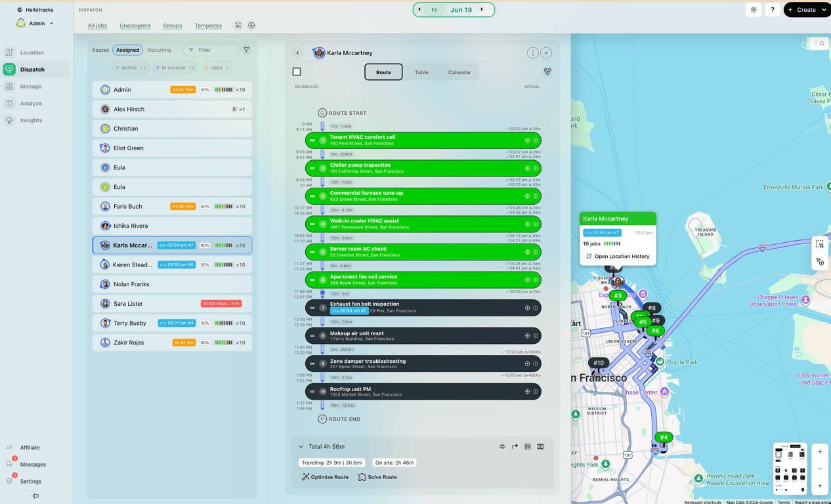Image resolution: width=831 pixels, height=504 pixels.
Task: Click the map zoom in button
Action: tap(820, 452)
